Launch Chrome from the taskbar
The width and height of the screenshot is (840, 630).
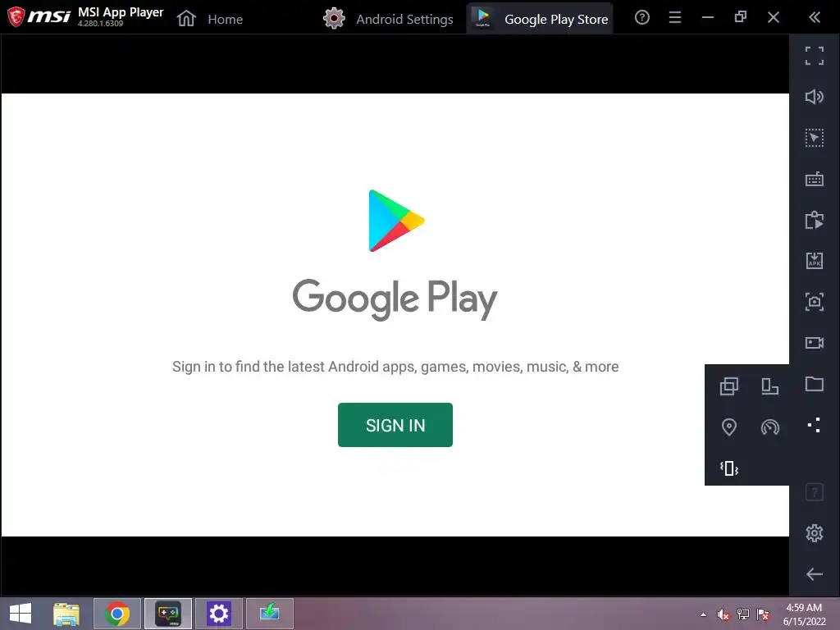[117, 614]
